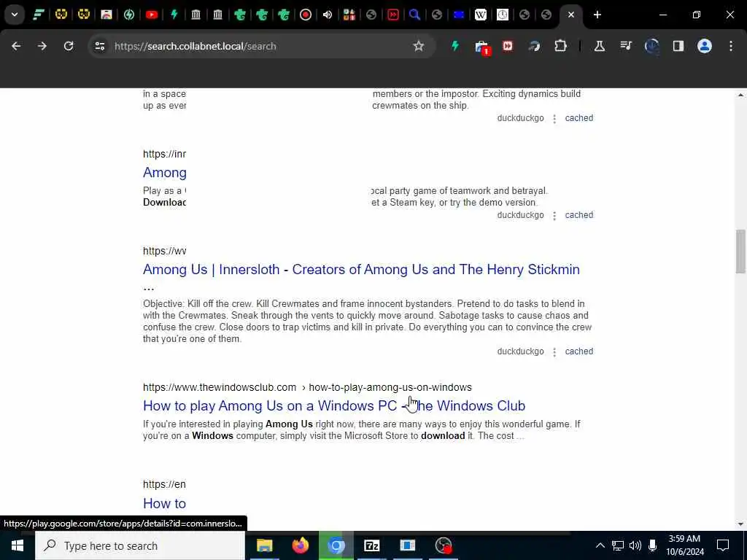Expand the tab search dropdown arrow
Screen dimensions: 747x560
15,15
